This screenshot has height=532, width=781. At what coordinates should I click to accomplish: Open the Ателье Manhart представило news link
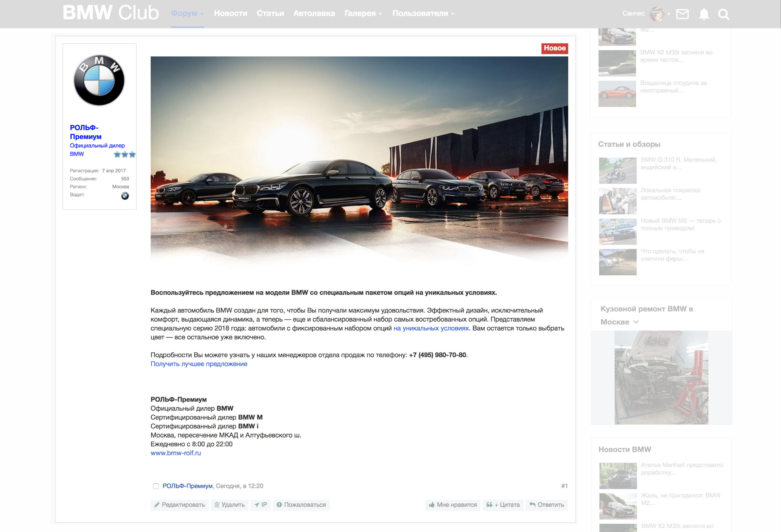pyautogui.click(x=682, y=468)
